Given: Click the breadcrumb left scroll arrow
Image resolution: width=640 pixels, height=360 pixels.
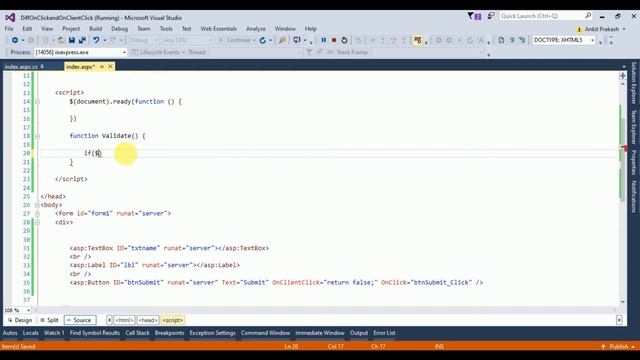Looking at the screenshot, I should click(109, 320).
